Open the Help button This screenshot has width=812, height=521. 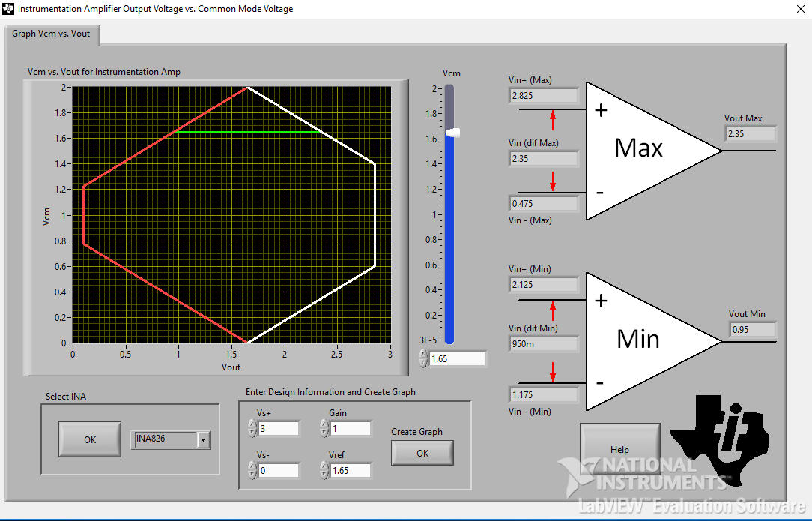[620, 449]
